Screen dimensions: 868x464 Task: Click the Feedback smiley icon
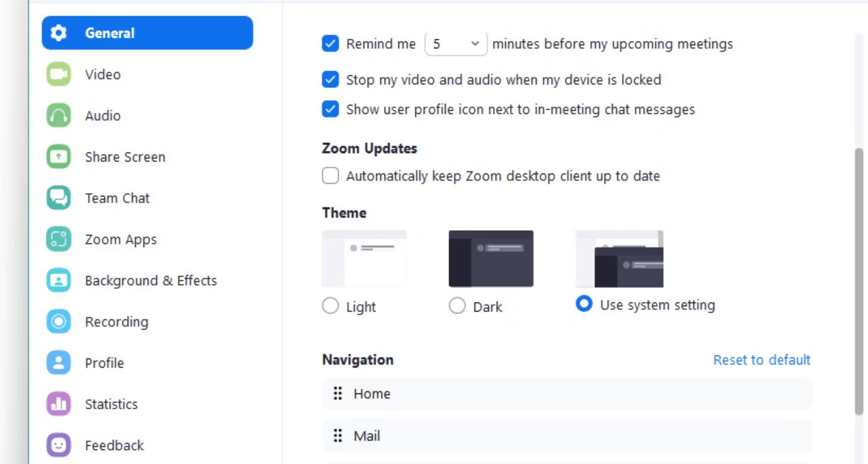pyautogui.click(x=58, y=445)
